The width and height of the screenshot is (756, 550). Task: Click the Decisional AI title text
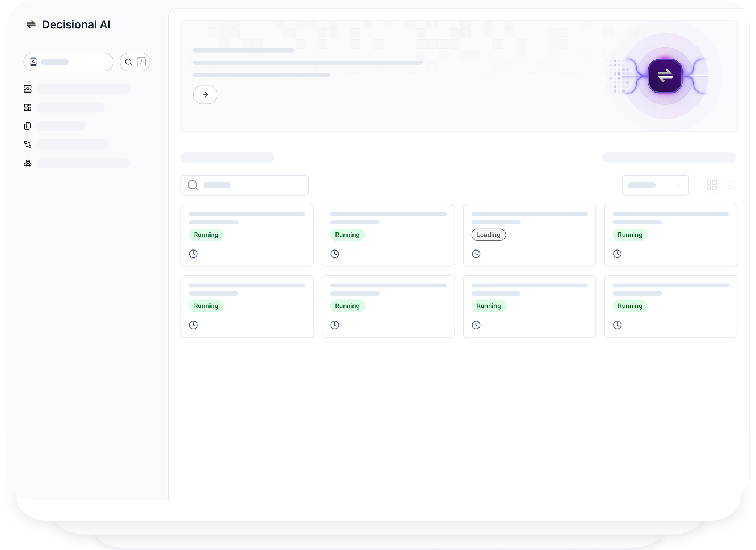coord(76,24)
